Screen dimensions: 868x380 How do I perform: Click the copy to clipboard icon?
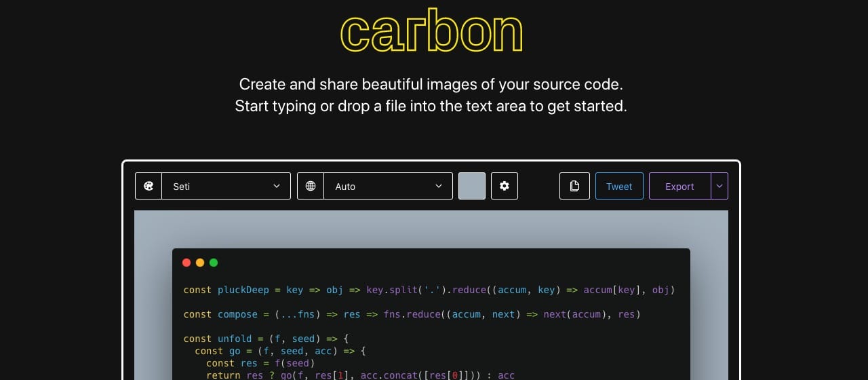(x=574, y=186)
